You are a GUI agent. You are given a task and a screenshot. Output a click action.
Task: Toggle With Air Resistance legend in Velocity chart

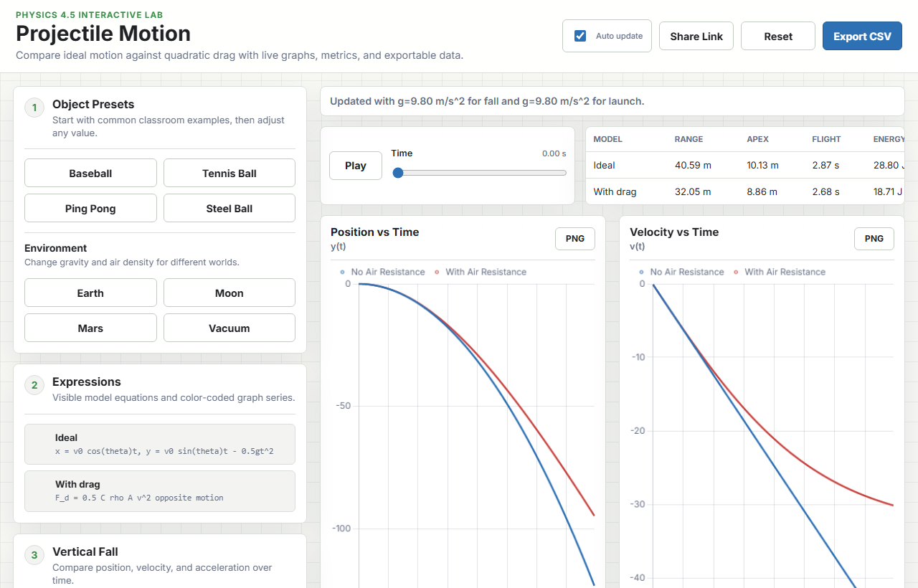779,272
